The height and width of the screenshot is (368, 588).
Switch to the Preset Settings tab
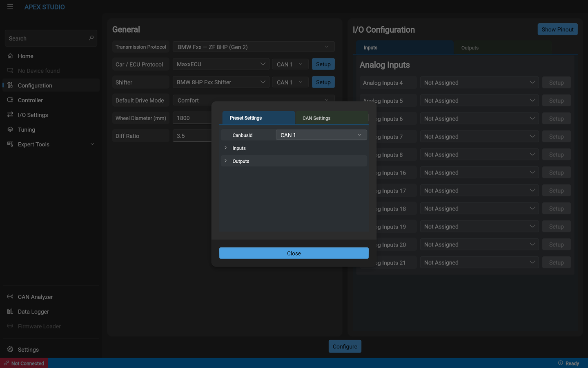(x=258, y=118)
